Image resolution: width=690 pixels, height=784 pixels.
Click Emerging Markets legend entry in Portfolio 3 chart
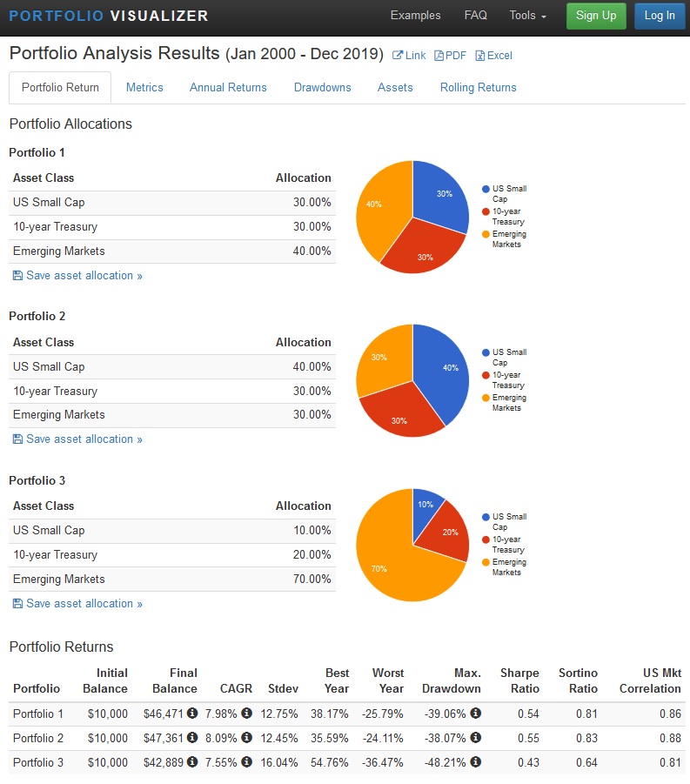(505, 567)
